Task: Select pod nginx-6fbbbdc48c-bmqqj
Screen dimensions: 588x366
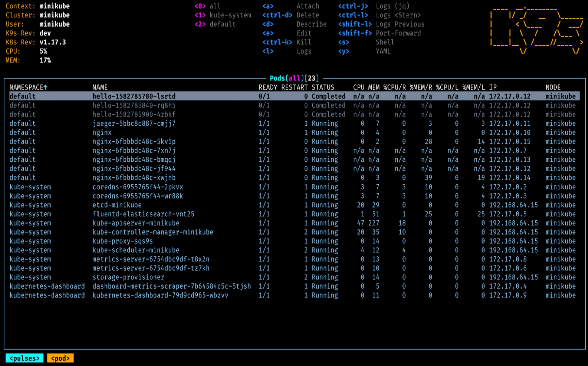Action: [x=295, y=159]
